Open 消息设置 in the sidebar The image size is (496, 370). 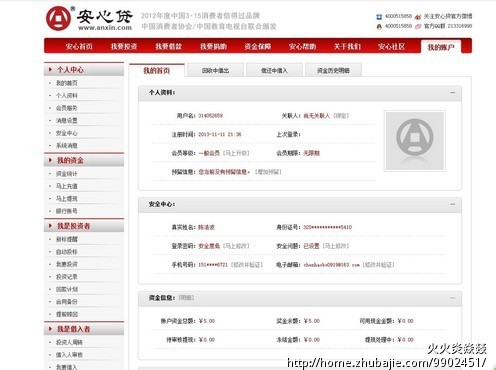click(x=67, y=121)
